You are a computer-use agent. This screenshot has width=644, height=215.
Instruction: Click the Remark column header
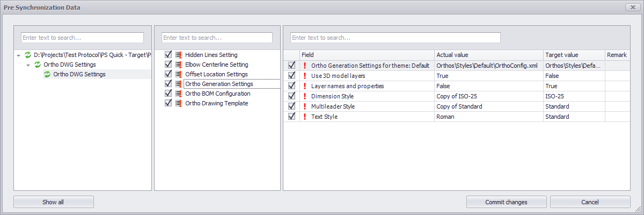[x=617, y=55]
